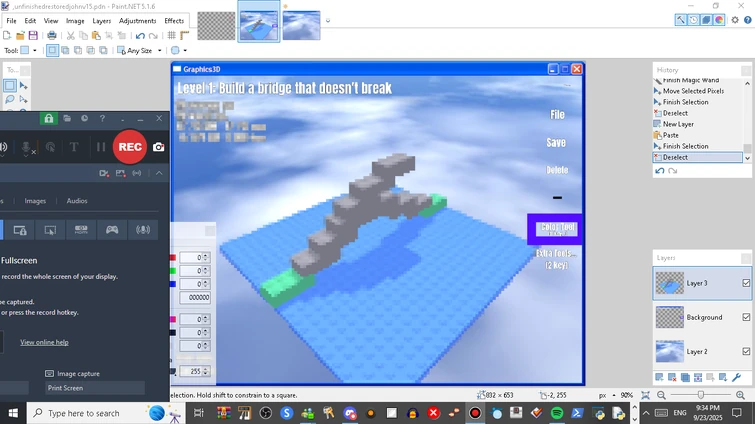
Task: Switch to the sky image thumbnail tab
Action: [x=301, y=26]
